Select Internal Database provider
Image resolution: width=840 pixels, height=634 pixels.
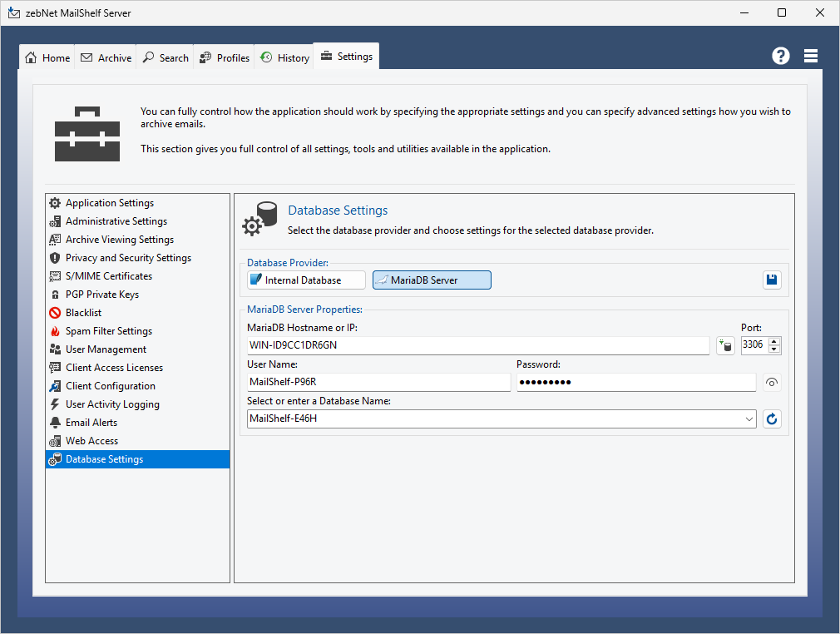click(x=306, y=280)
